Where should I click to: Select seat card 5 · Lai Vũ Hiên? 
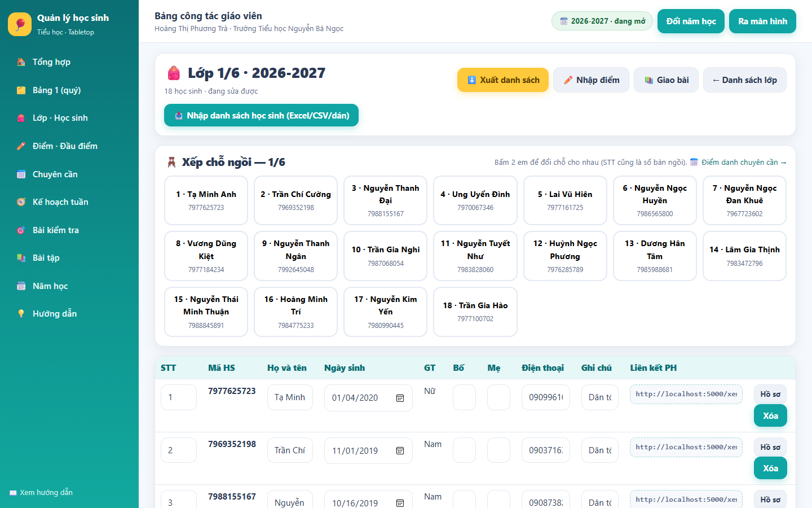pyautogui.click(x=565, y=200)
